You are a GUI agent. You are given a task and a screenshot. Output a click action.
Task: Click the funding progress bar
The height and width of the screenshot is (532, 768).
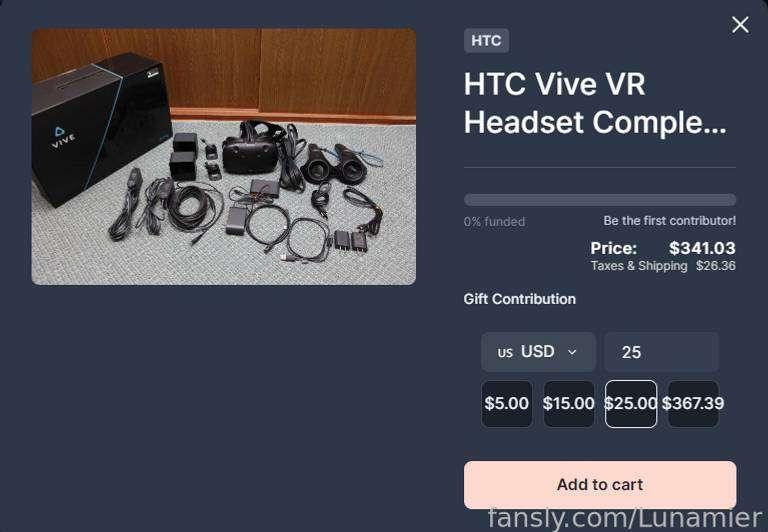[600, 200]
